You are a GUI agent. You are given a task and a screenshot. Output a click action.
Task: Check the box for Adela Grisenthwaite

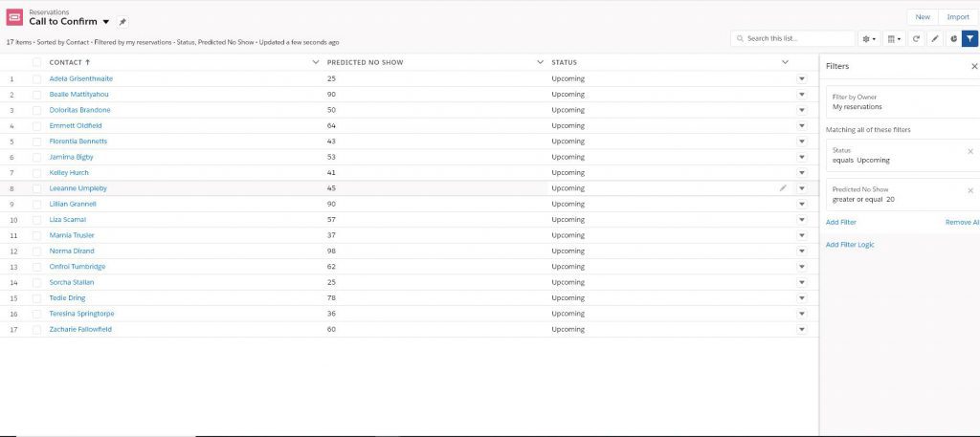pyautogui.click(x=37, y=78)
